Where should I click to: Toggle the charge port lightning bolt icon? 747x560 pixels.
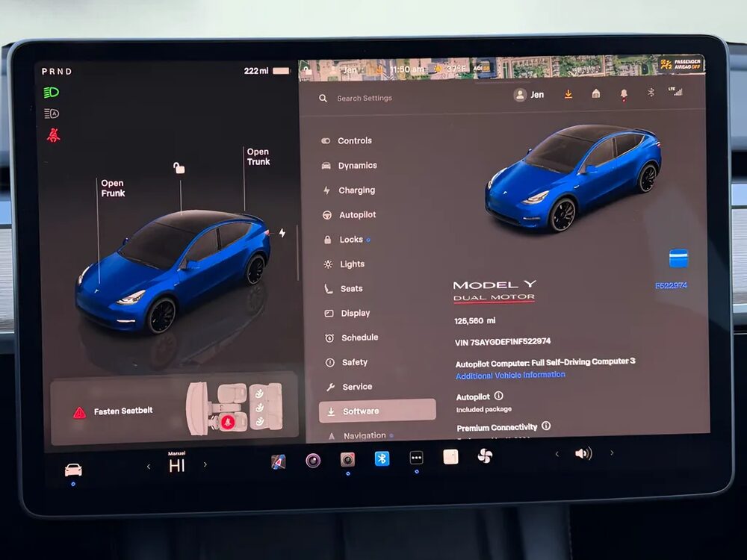pyautogui.click(x=282, y=233)
